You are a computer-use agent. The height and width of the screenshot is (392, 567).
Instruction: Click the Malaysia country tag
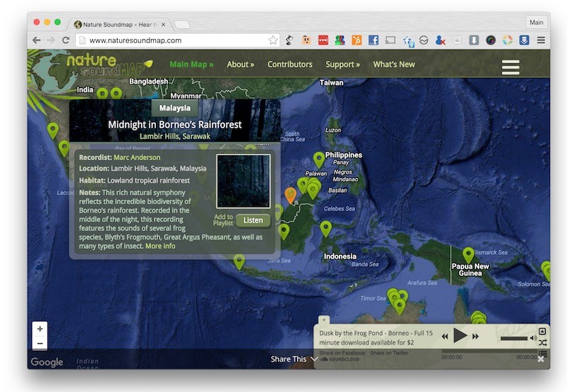coord(174,108)
